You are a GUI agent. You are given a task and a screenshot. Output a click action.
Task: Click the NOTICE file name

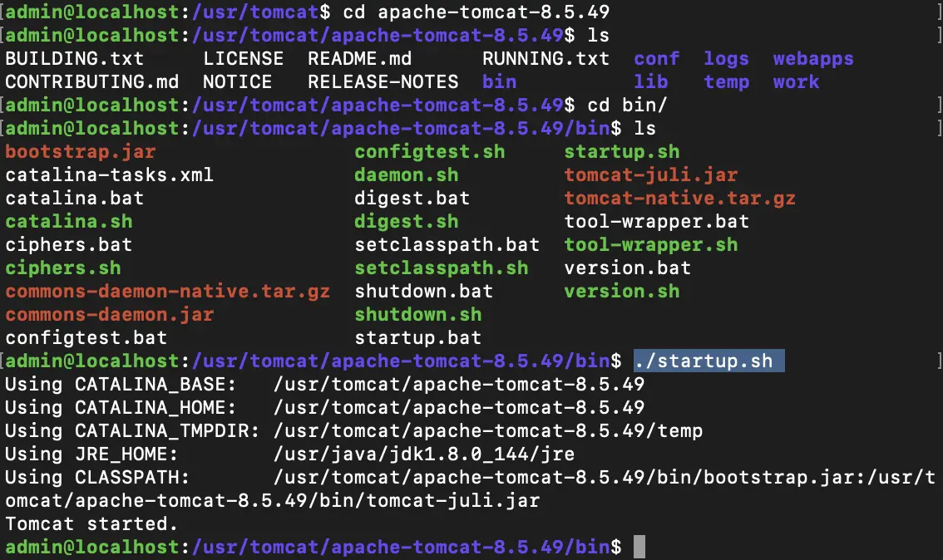(237, 81)
